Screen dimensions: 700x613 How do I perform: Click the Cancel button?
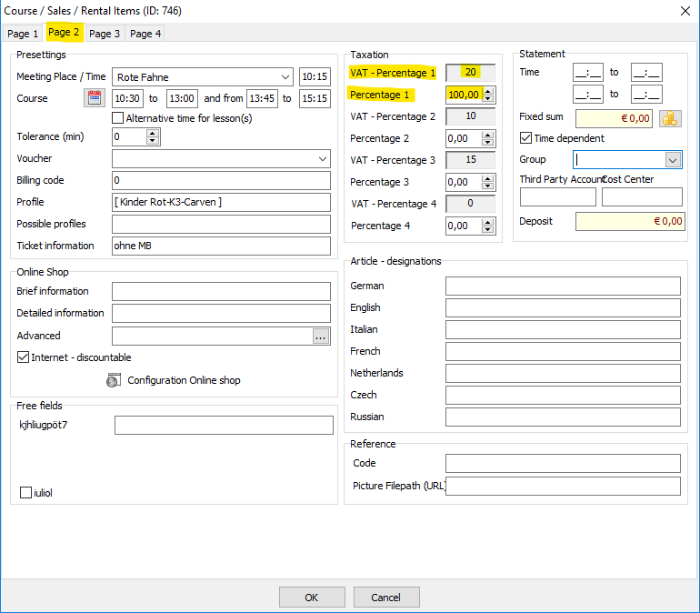coord(386,597)
